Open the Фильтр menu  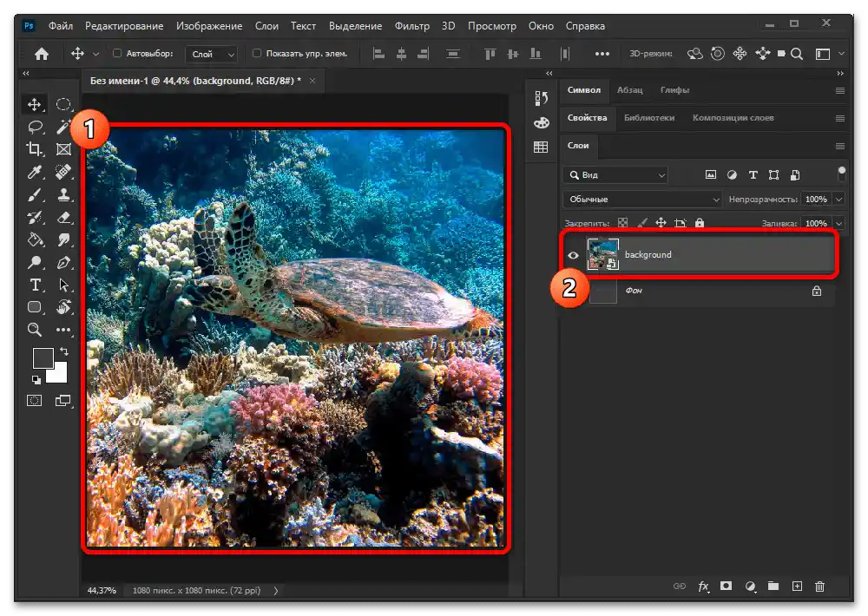point(411,26)
